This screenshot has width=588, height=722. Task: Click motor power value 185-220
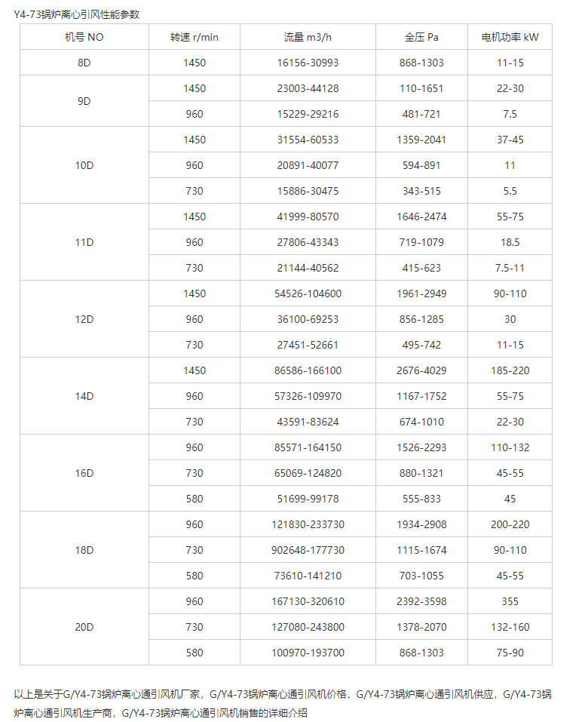510,370
